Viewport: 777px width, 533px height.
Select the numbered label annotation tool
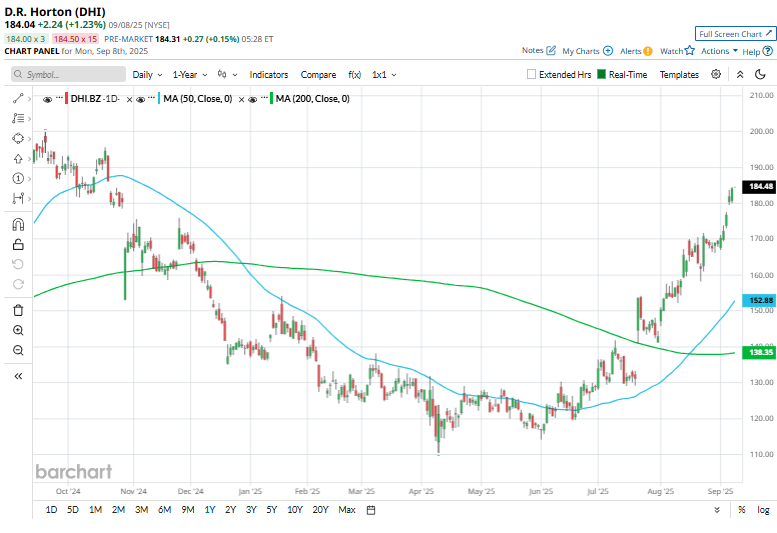click(18, 178)
